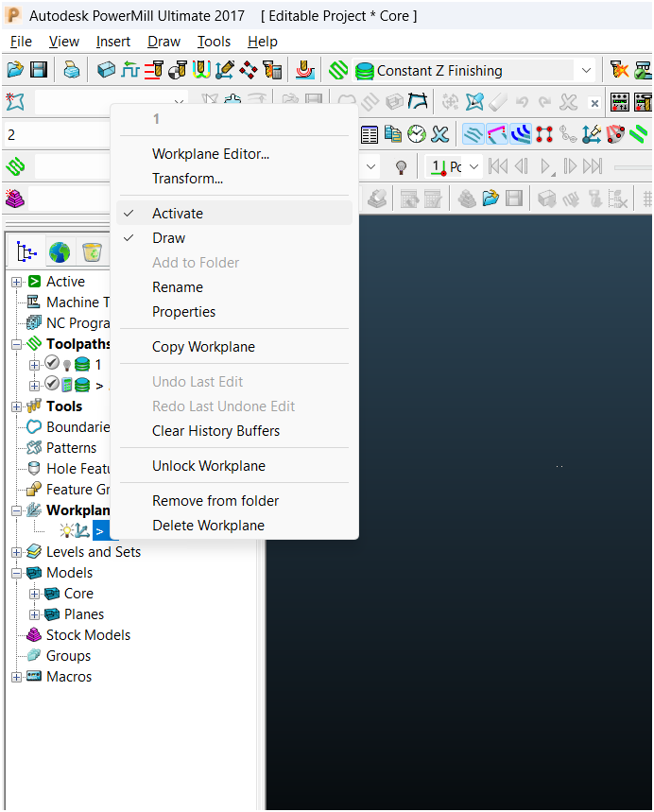
Task: Click the NC program open folder icon
Action: tap(491, 199)
